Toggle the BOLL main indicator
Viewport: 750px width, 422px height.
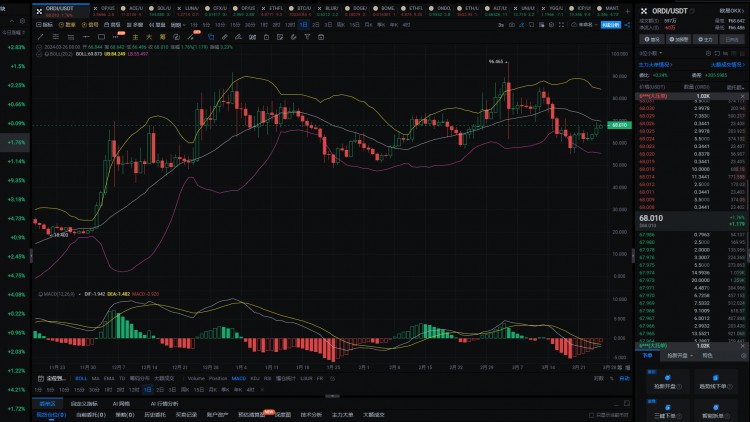coord(81,378)
